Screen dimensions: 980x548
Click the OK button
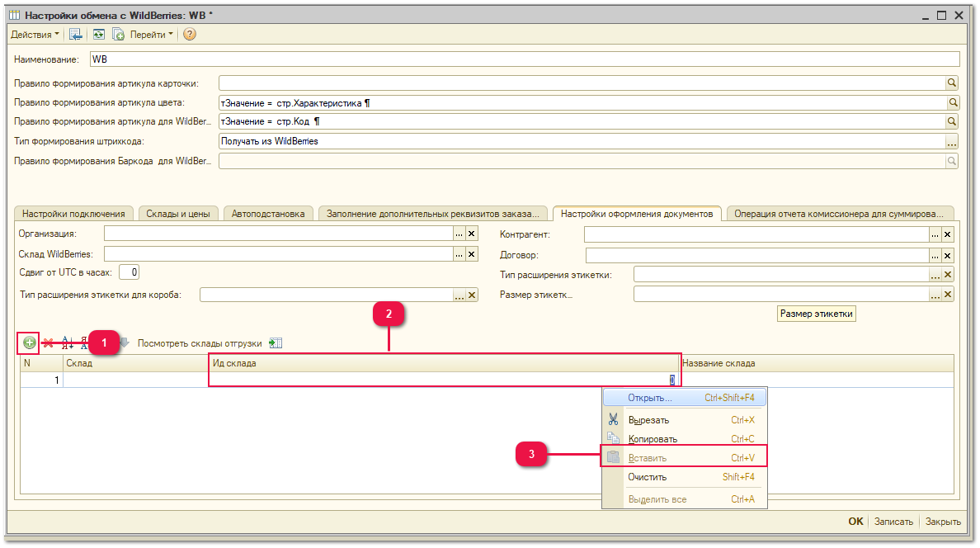[x=855, y=521]
